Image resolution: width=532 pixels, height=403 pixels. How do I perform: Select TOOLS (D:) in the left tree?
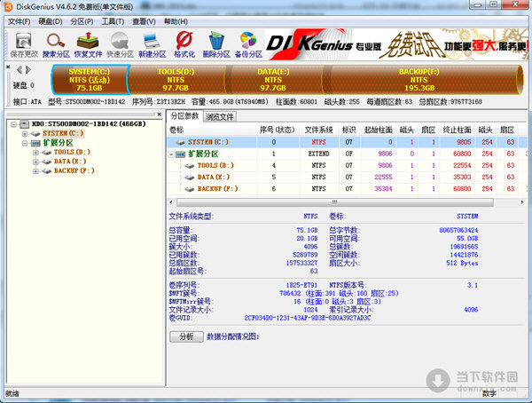tap(72, 152)
